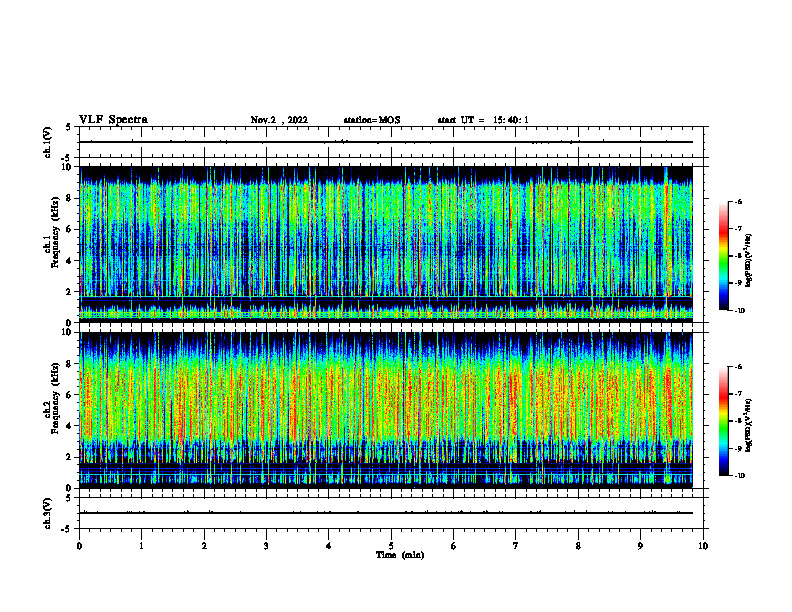The image size is (792, 612).
Task: Click the ch.1 colorbar label "log(PSD)(V²/Hz)"
Action: [749, 261]
